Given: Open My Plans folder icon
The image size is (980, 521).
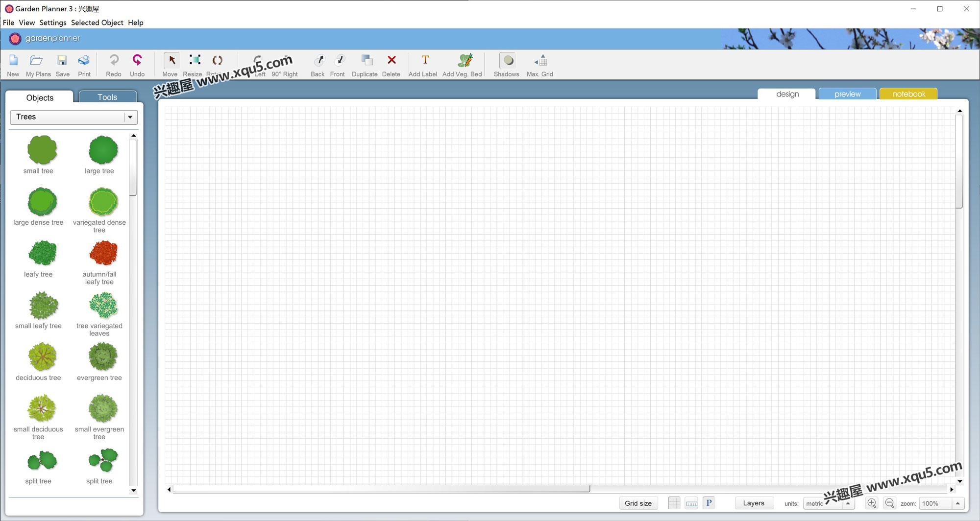Looking at the screenshot, I should pos(36,61).
